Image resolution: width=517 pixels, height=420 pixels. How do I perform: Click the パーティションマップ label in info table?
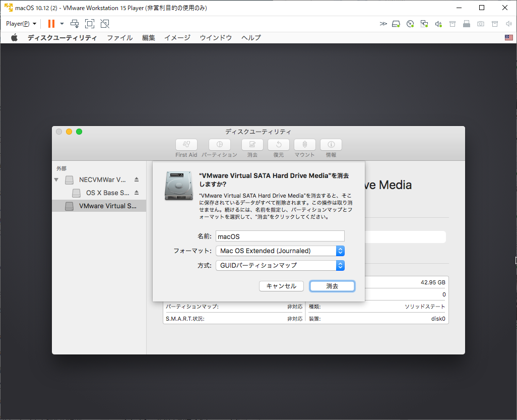coord(192,307)
